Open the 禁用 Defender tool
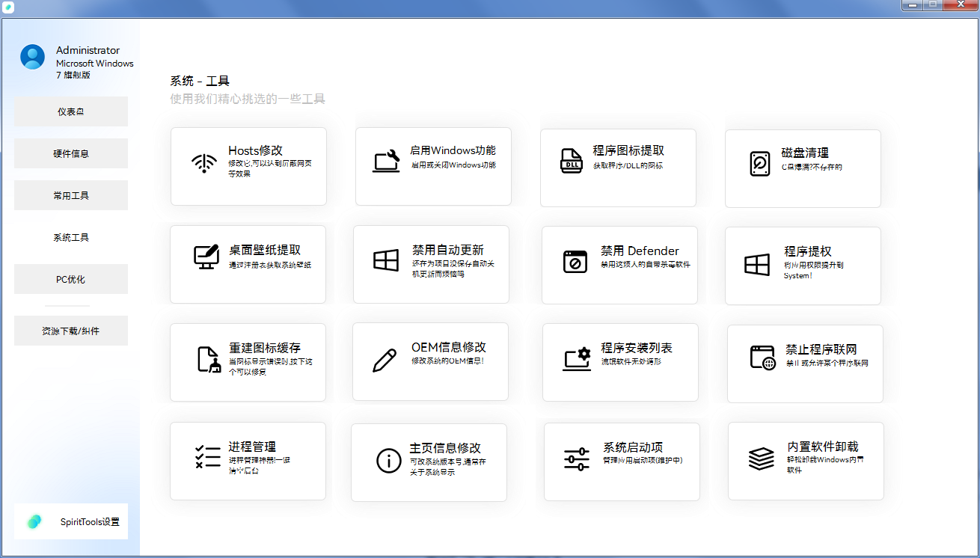This screenshot has width=980, height=558. tap(619, 265)
